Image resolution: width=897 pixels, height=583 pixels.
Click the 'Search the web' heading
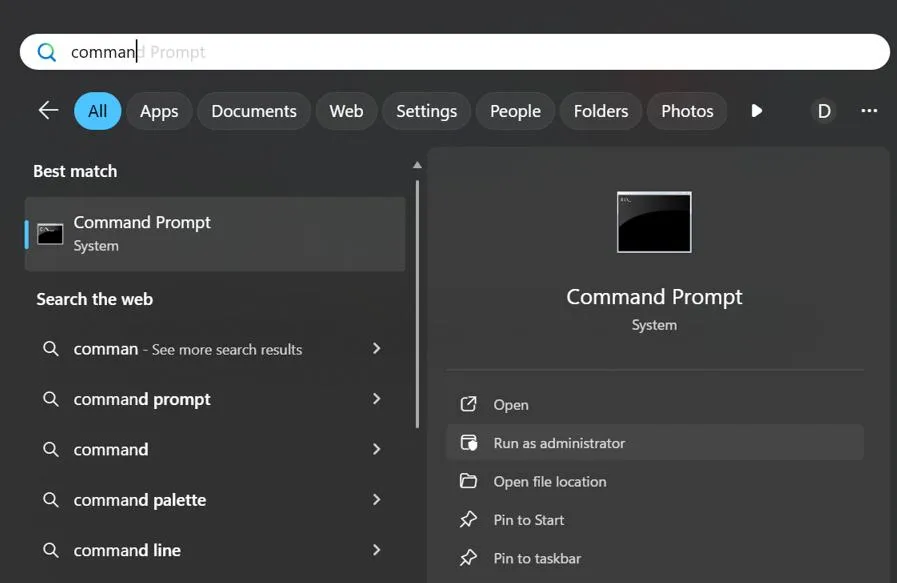click(x=94, y=299)
